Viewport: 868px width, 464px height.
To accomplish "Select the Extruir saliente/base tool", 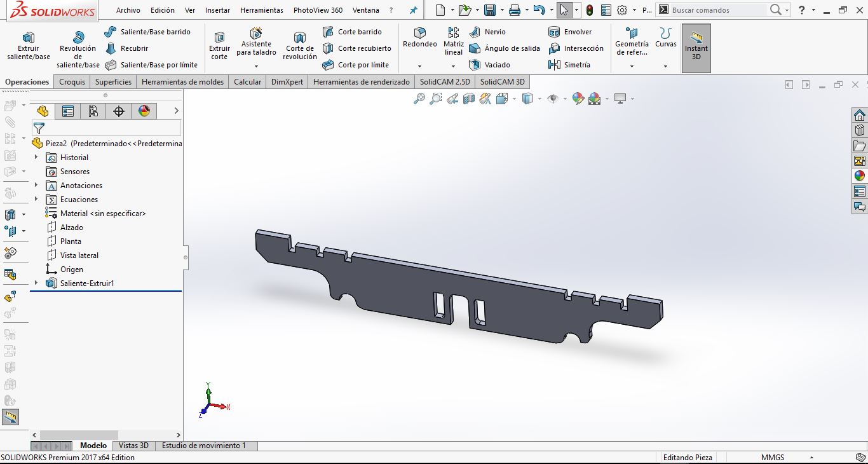I will point(29,46).
